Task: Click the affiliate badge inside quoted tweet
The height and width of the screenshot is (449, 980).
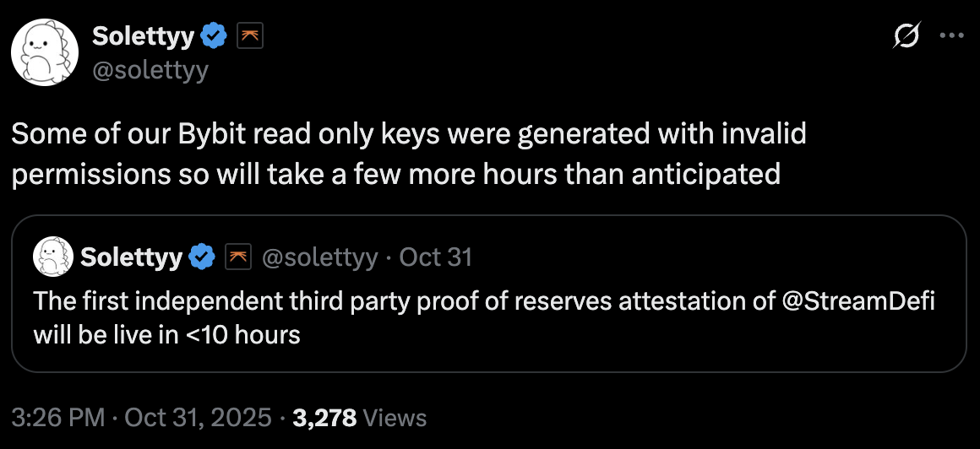Action: point(235,257)
